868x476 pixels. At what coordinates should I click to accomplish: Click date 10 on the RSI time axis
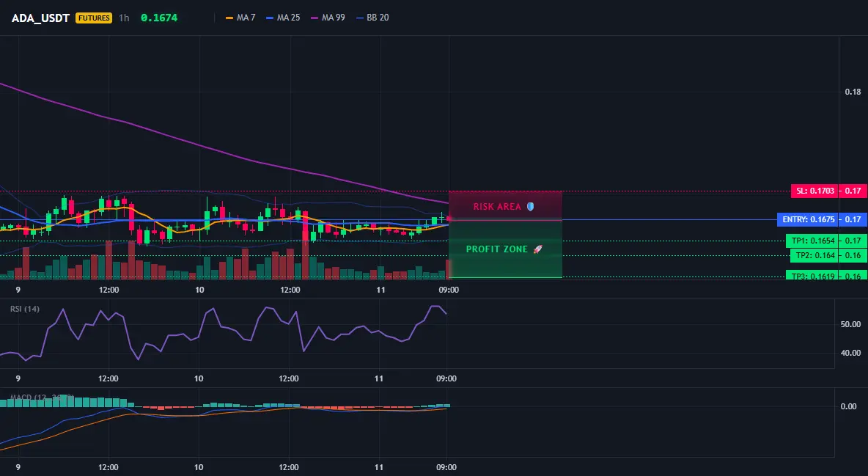(x=199, y=378)
